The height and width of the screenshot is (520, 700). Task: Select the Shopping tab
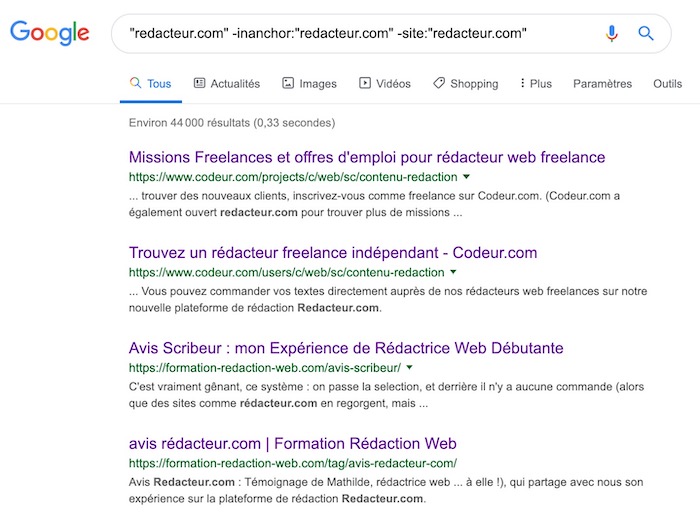465,84
